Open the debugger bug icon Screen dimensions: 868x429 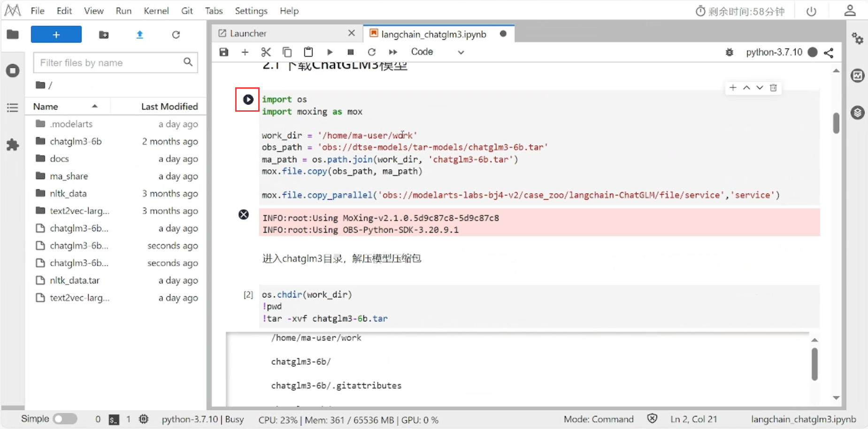tap(729, 52)
